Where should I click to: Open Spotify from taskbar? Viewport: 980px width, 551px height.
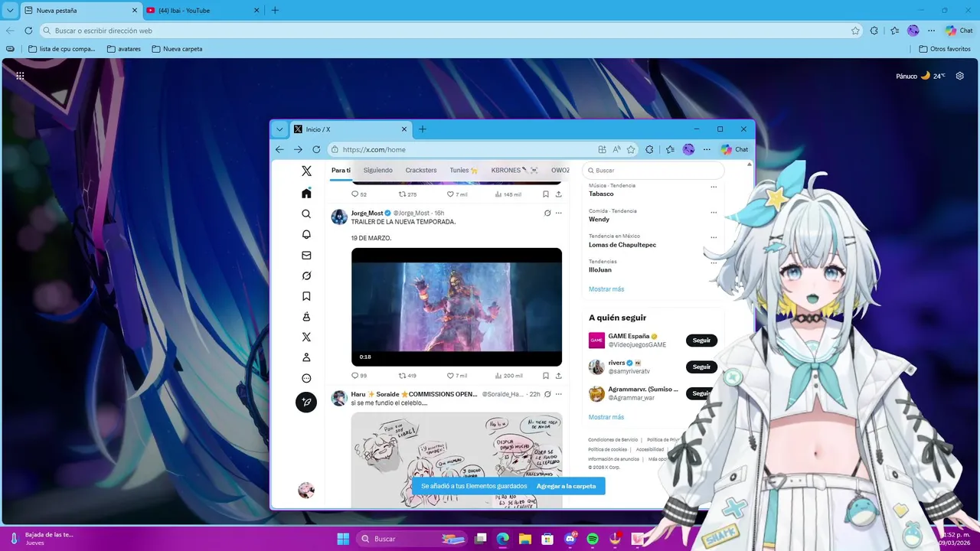(x=592, y=539)
